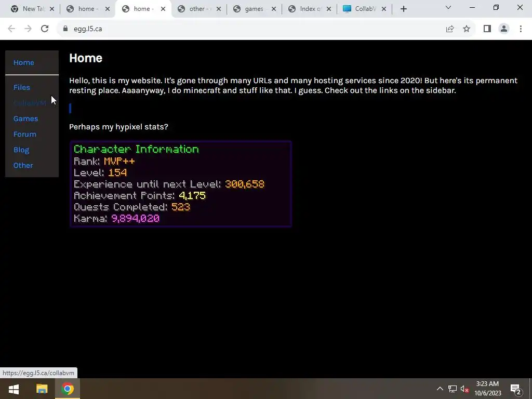Close the other tab

coord(219,9)
